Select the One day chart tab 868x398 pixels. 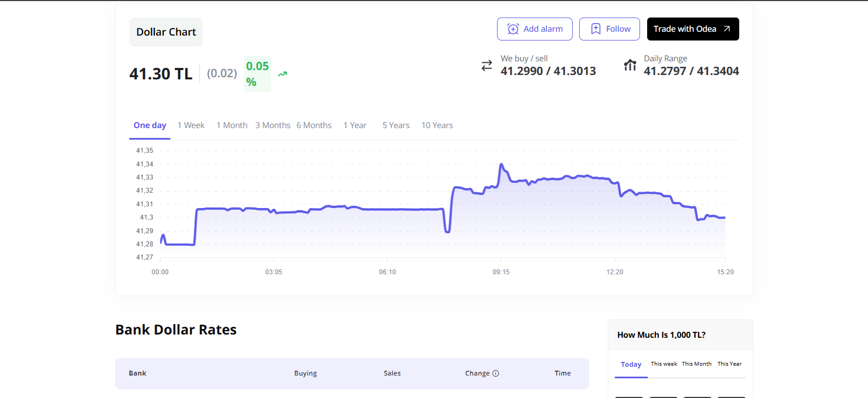(150, 125)
